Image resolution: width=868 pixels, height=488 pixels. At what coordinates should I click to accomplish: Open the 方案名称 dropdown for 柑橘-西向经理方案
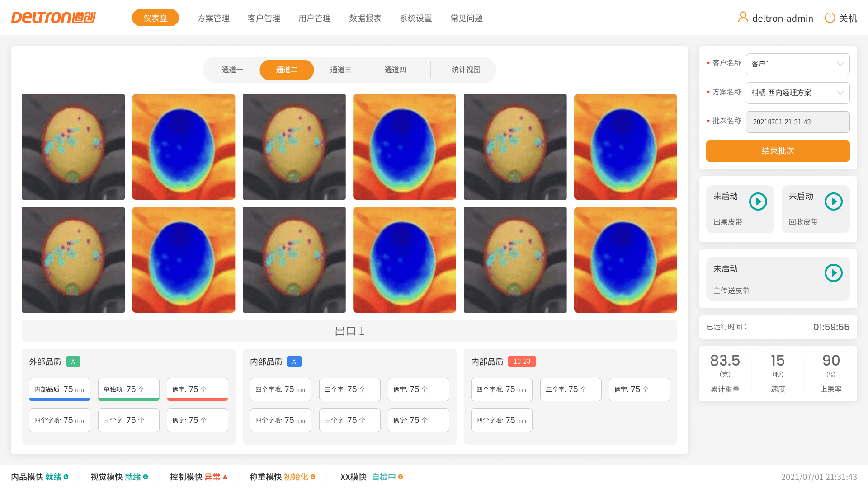797,93
